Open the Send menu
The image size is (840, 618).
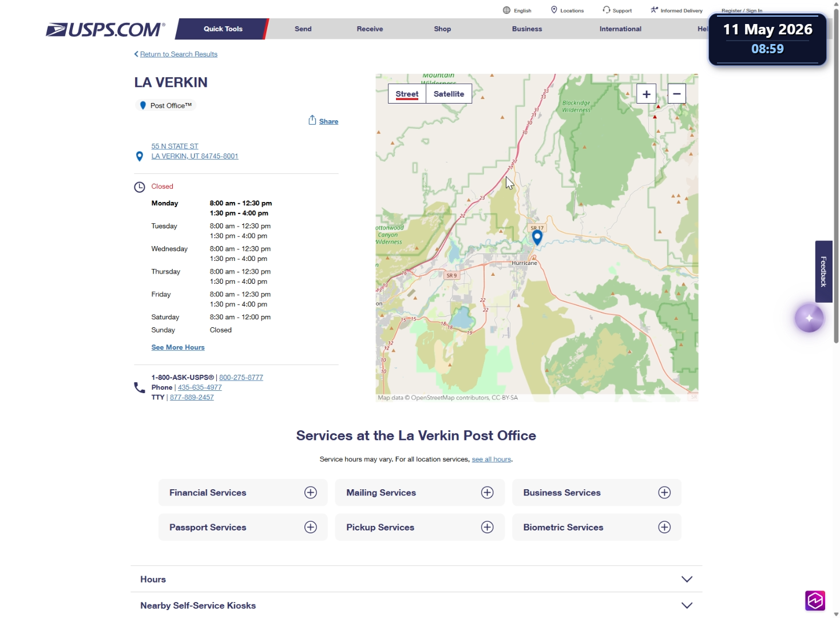tap(303, 29)
